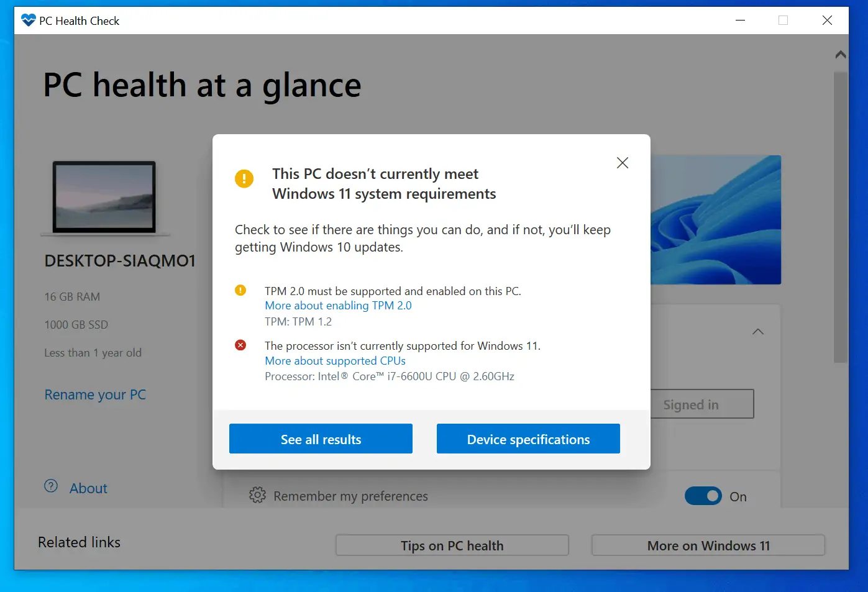Click the PC Health Check title bar text

(79, 20)
